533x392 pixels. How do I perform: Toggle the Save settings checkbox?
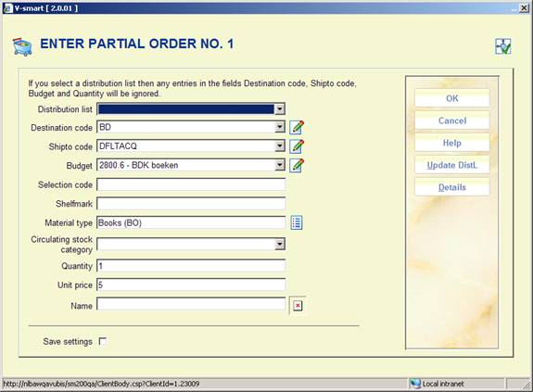click(x=102, y=341)
